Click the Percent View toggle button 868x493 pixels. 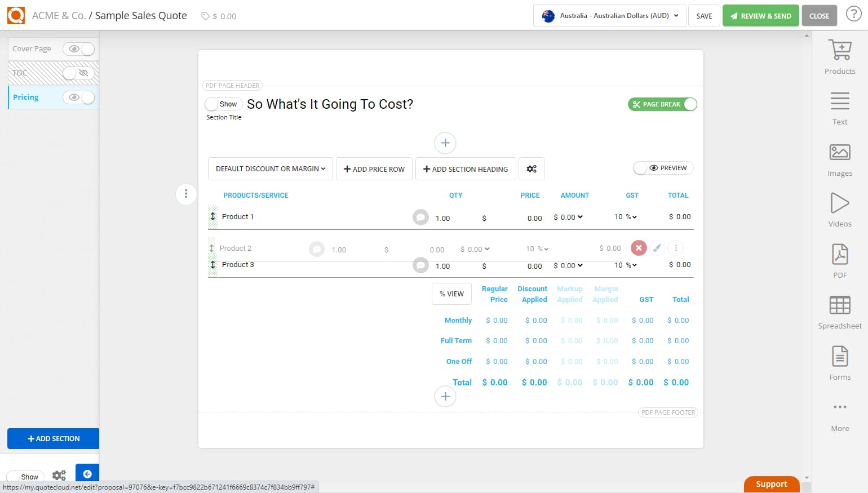451,294
